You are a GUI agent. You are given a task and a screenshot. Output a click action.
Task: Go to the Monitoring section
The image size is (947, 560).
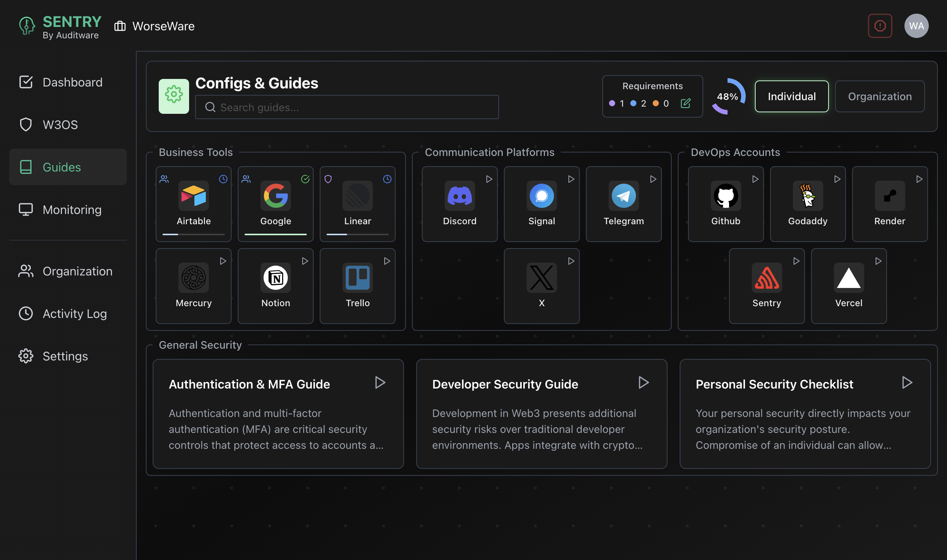(71, 209)
